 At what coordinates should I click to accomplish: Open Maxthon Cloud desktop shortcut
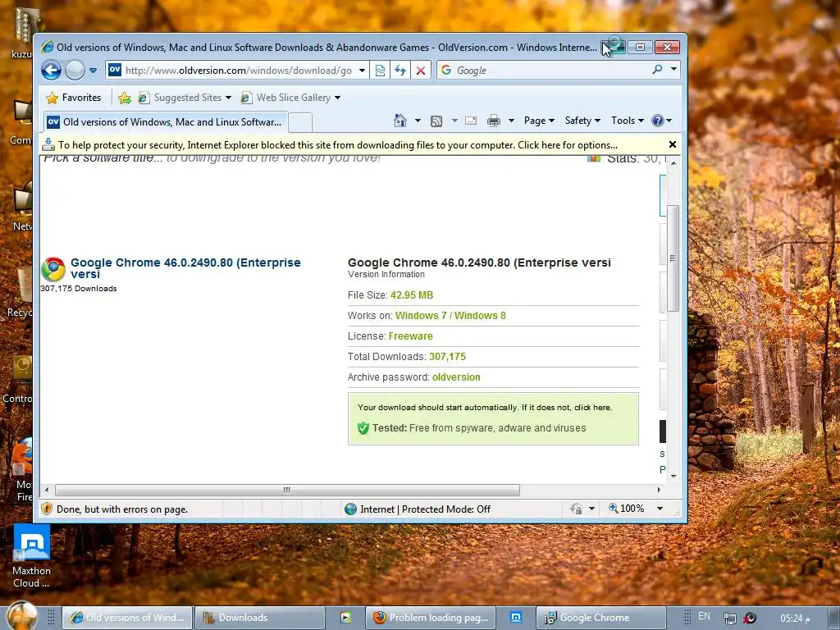(32, 556)
